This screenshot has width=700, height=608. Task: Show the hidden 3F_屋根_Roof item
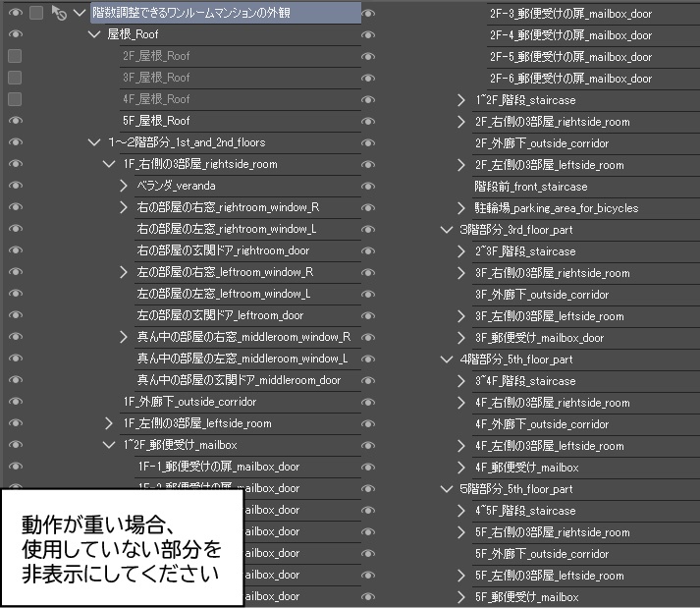15,78
